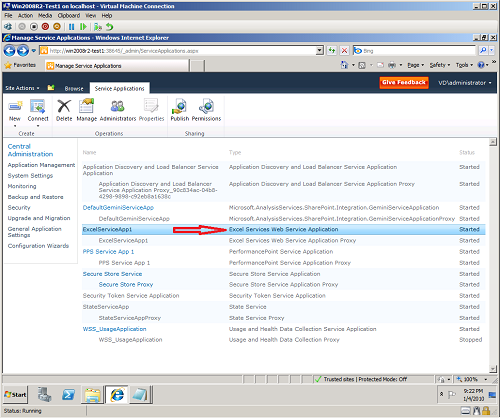500x418 pixels.
Task: Click the Refresh page icon
Action: tap(332, 51)
